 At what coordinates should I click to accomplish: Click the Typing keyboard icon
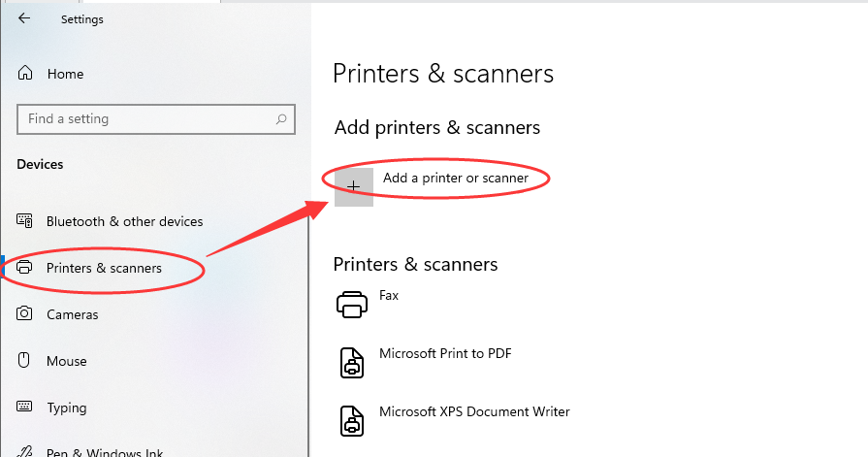coord(25,408)
